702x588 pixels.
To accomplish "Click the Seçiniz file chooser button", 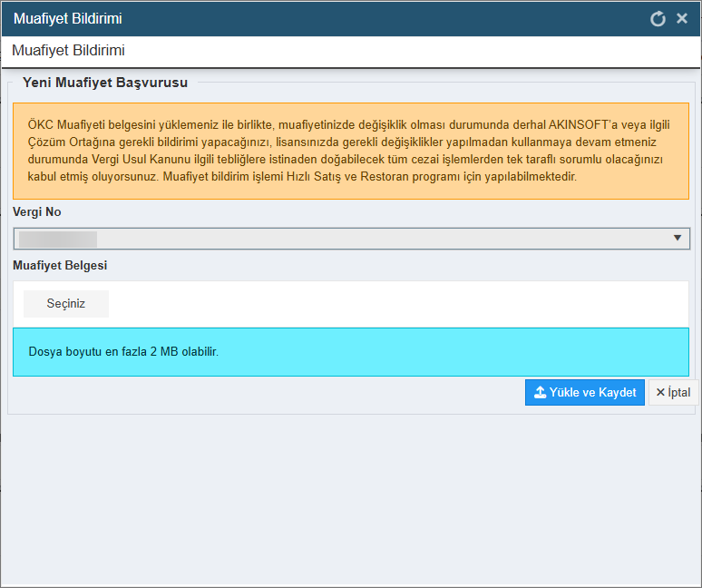I will pyautogui.click(x=66, y=304).
